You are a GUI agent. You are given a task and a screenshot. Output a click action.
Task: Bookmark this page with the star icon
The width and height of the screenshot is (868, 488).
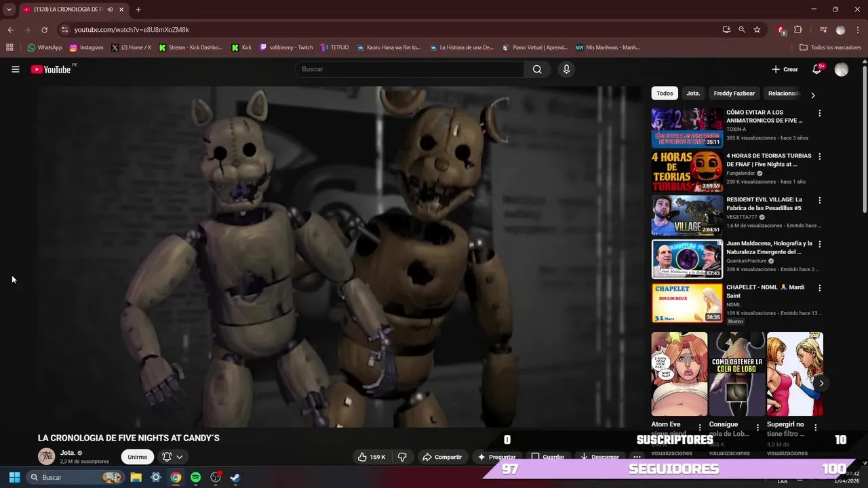tap(757, 30)
